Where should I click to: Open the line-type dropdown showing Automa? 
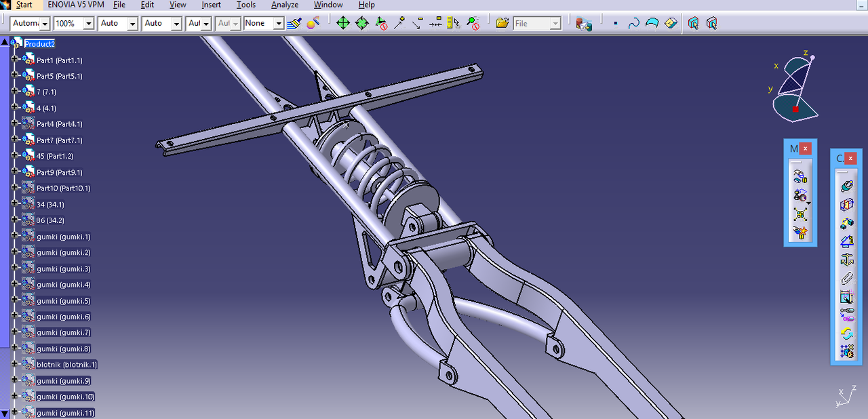pos(45,24)
